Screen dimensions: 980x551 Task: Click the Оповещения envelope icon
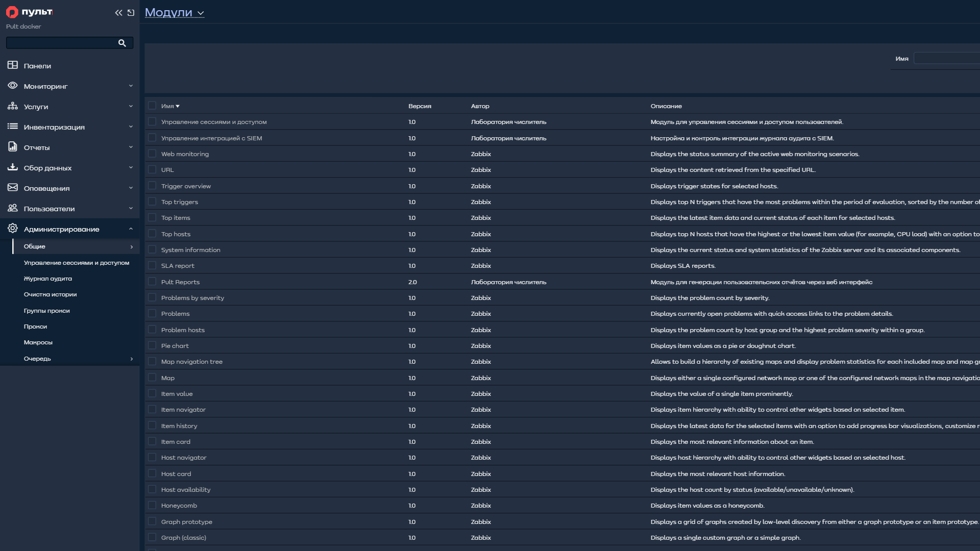tap(13, 187)
